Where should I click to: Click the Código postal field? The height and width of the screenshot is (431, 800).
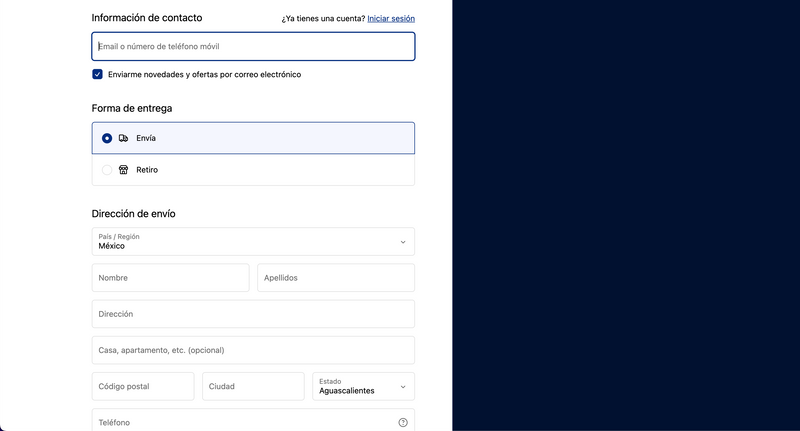(x=143, y=387)
